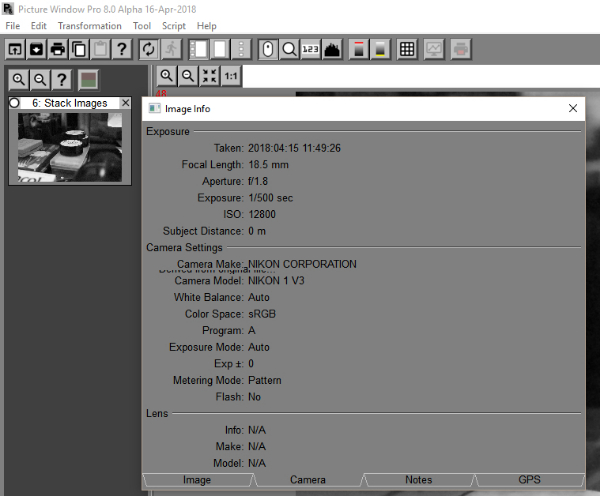The image size is (600, 496).
Task: Click the Save image toolbar icon
Action: point(36,49)
